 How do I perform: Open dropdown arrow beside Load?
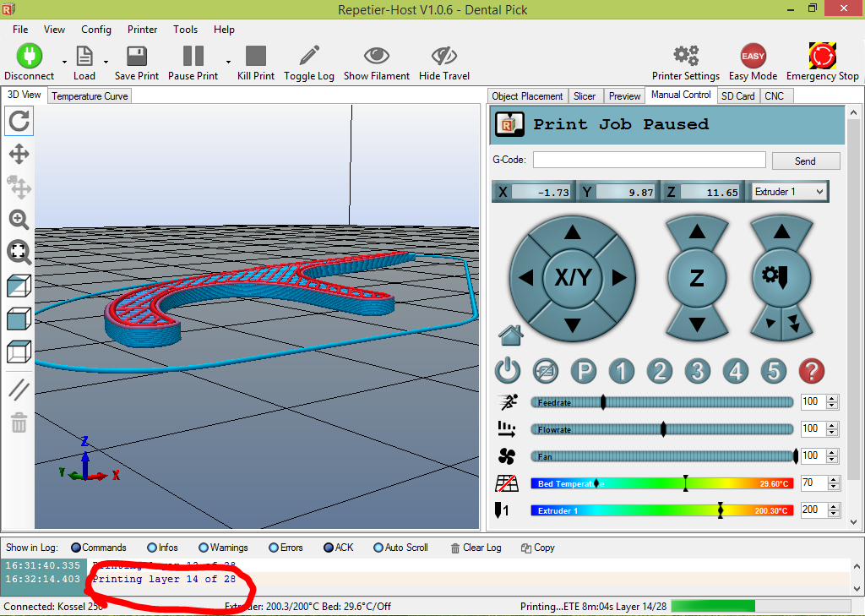(x=106, y=62)
